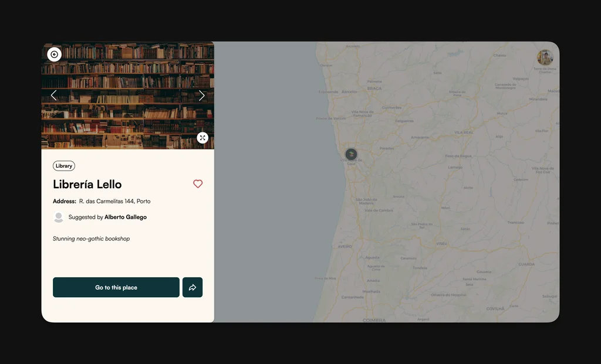Click the Stunning neo-gothic bookshop description

92,239
